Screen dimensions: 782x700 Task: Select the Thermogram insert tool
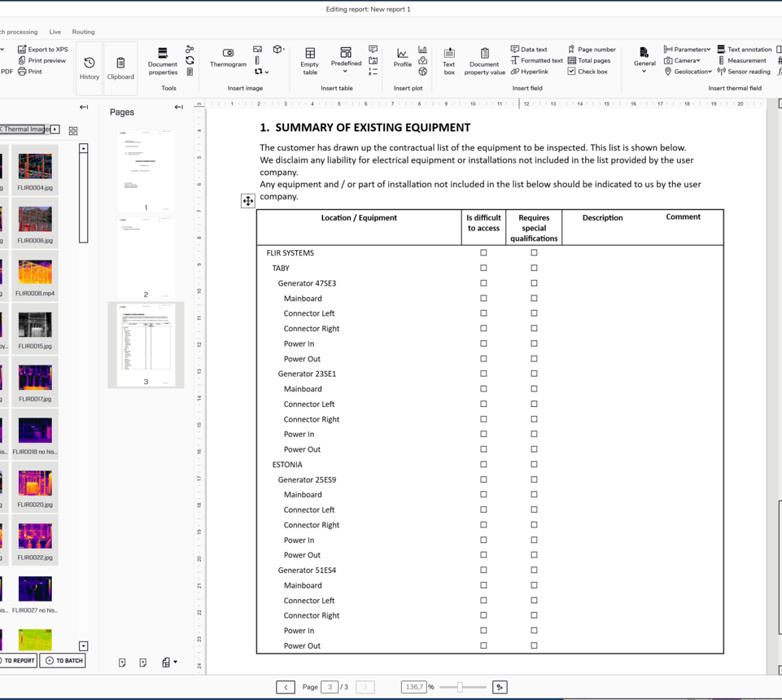[x=228, y=61]
